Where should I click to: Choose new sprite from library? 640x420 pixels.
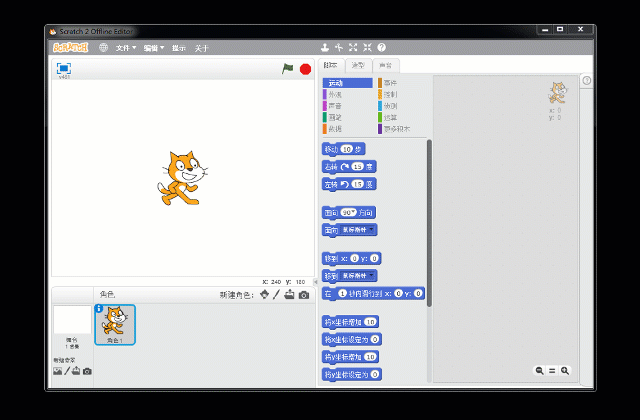pyautogui.click(x=264, y=294)
